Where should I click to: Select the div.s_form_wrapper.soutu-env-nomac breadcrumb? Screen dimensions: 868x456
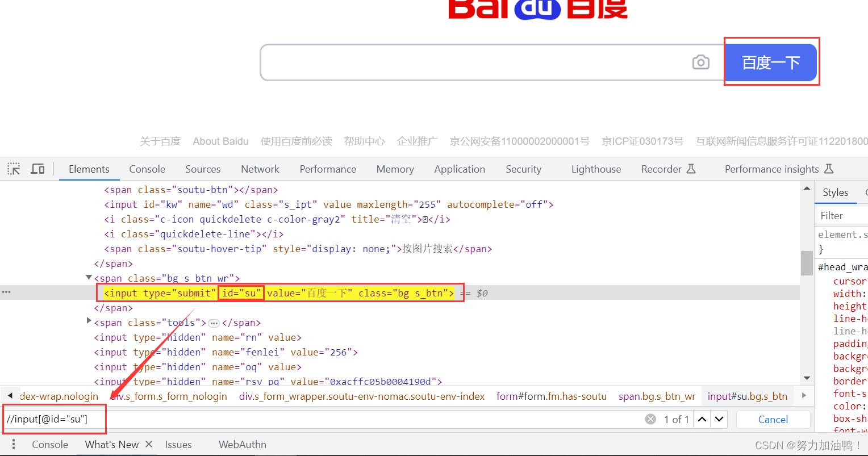[362, 396]
